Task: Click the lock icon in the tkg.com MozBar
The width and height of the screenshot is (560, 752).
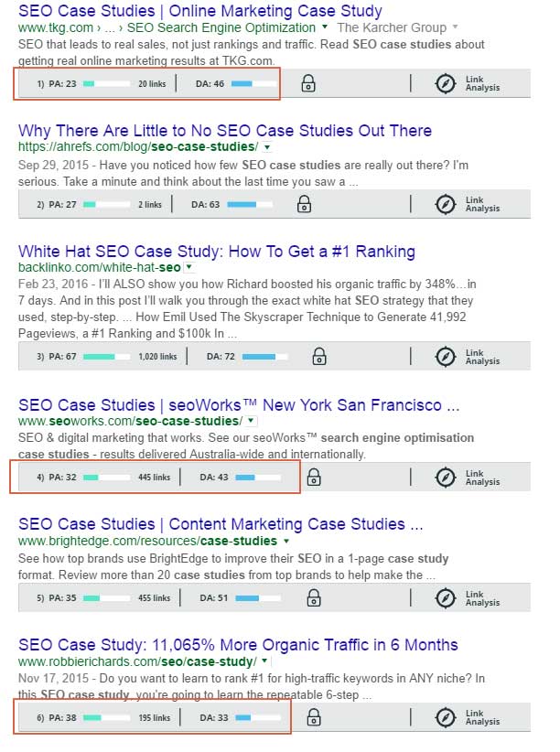Action: point(308,83)
